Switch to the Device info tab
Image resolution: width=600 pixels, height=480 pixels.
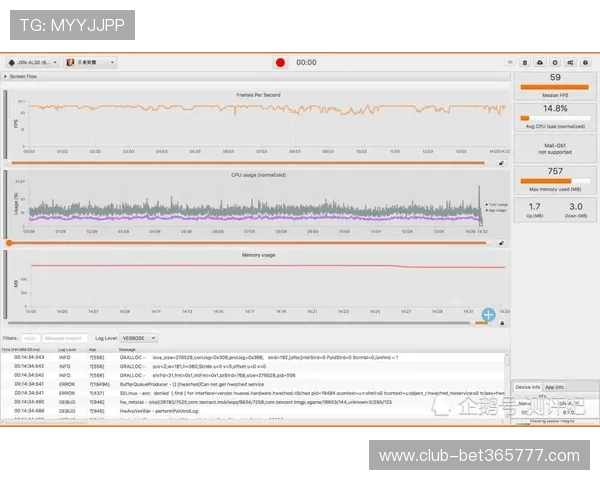point(527,386)
